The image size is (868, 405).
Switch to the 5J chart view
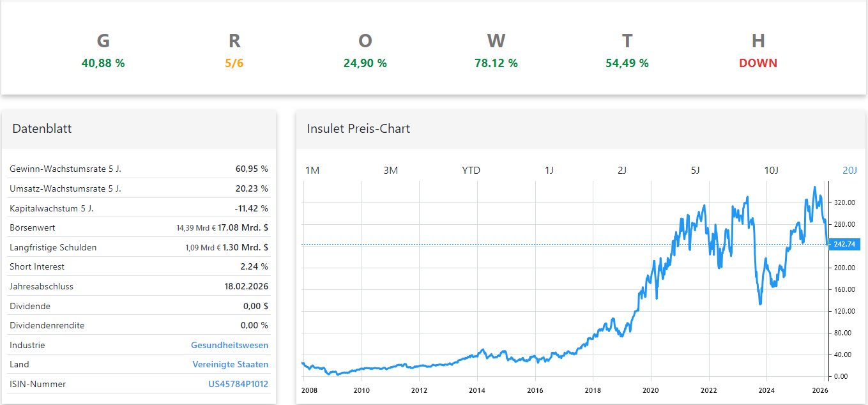click(x=696, y=170)
